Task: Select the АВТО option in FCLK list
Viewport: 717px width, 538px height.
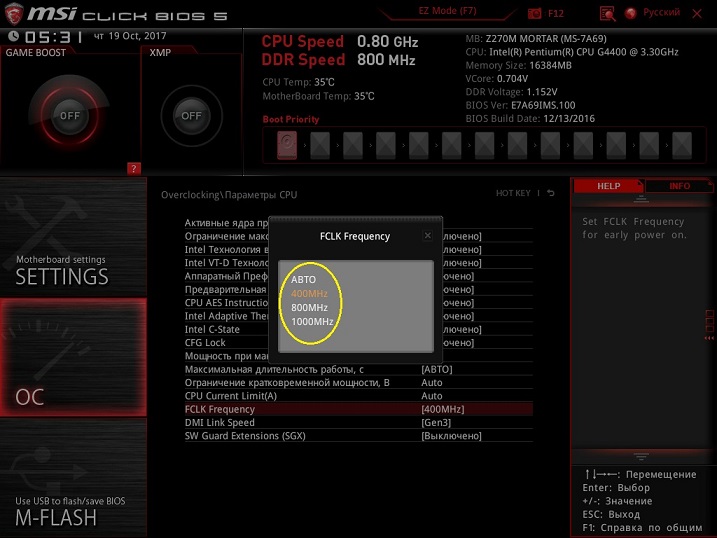Action: click(304, 280)
